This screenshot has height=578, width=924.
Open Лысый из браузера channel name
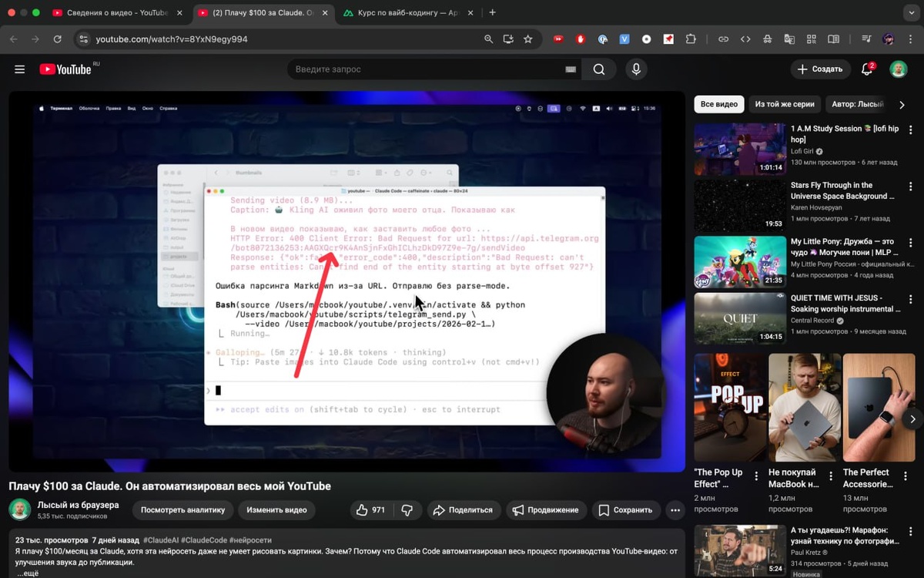(x=79, y=505)
